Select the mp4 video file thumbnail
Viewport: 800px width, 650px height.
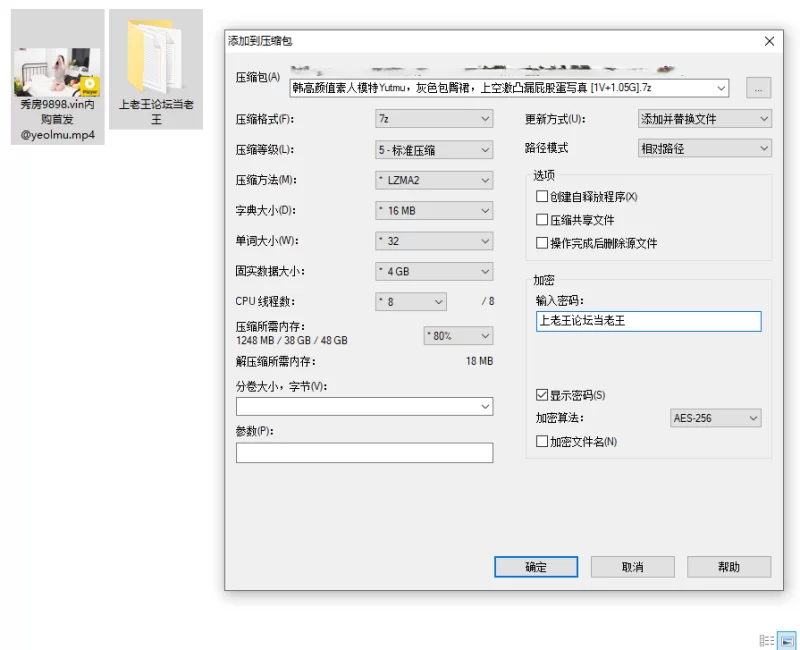pos(57,71)
